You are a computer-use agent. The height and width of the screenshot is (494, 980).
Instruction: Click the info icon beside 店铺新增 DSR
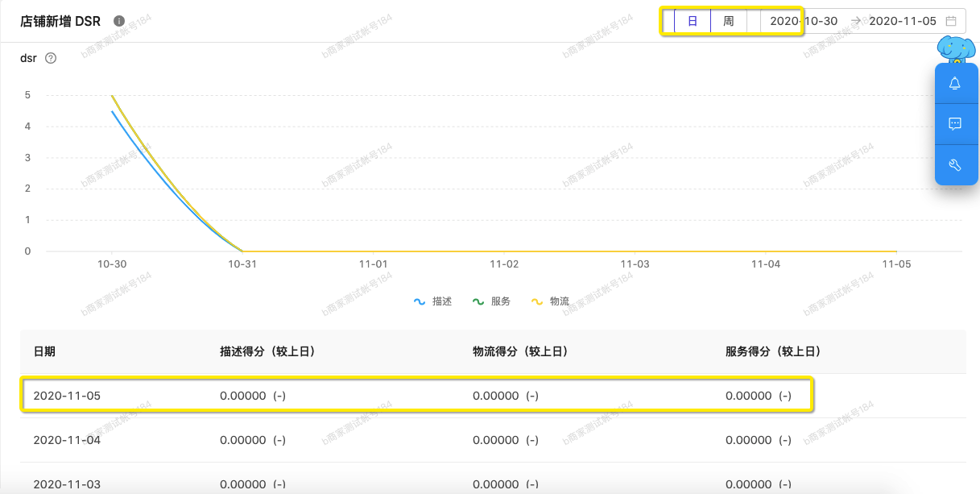coord(119,21)
